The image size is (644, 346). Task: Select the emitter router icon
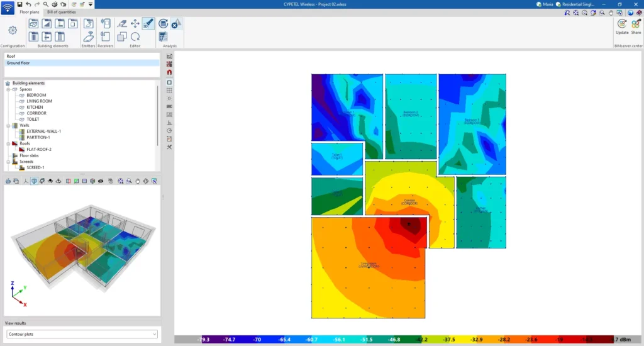[x=88, y=36]
